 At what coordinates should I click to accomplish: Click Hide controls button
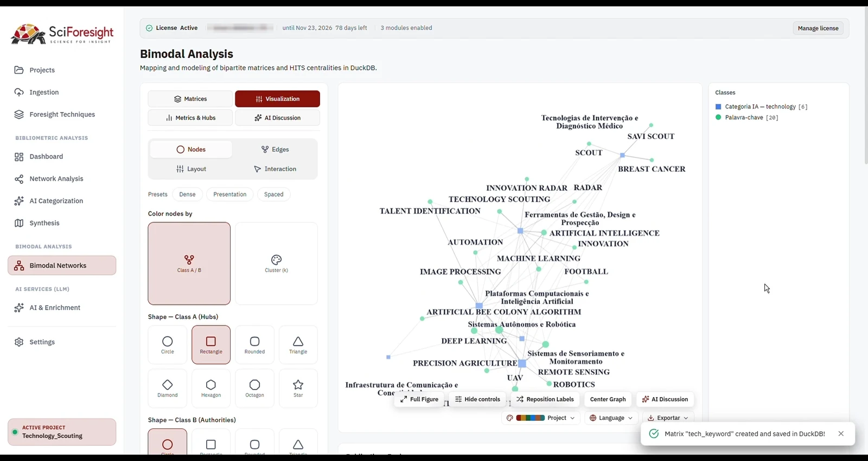(477, 400)
